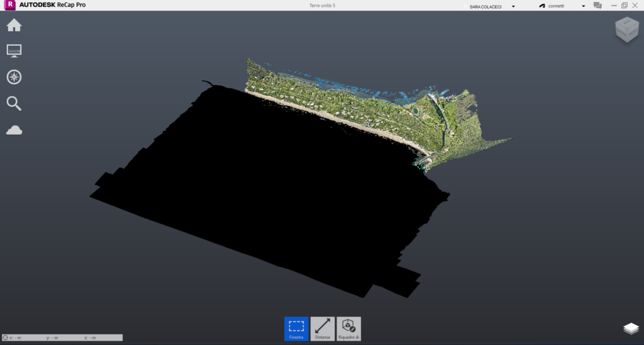Expand the connetti dropdown arrow
Image resolution: width=644 pixels, height=345 pixels.
(584, 6)
